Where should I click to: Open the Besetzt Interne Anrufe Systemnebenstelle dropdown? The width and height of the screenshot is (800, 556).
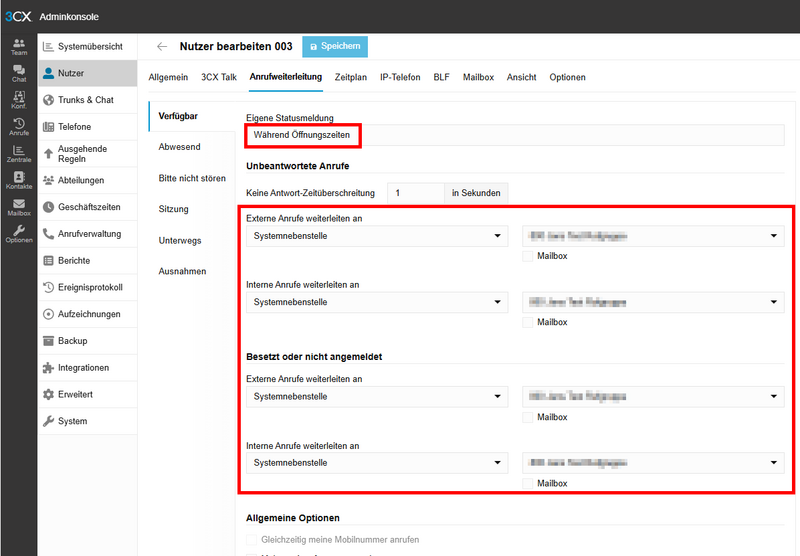point(377,463)
